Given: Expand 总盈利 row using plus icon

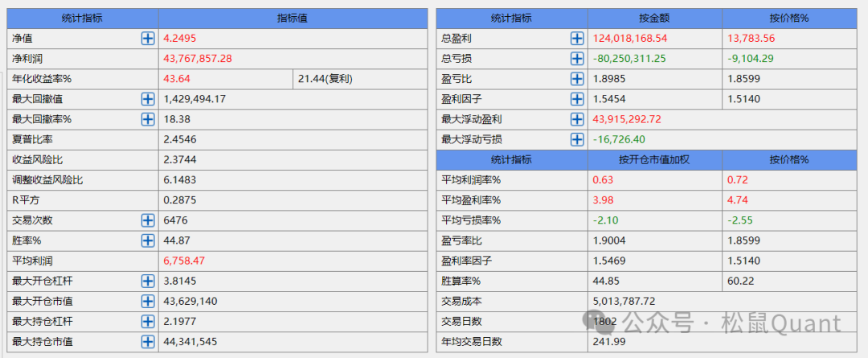Looking at the screenshot, I should (577, 38).
